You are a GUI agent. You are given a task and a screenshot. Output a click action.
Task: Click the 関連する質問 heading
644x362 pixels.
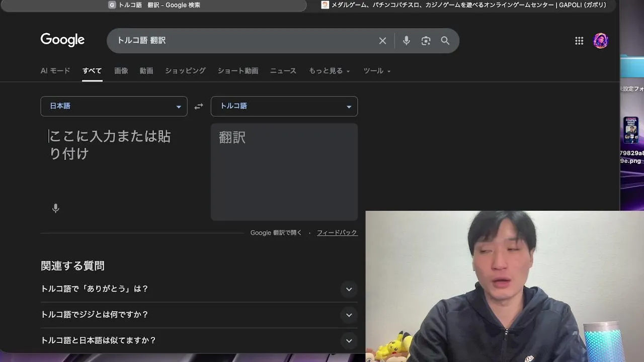pos(72,266)
